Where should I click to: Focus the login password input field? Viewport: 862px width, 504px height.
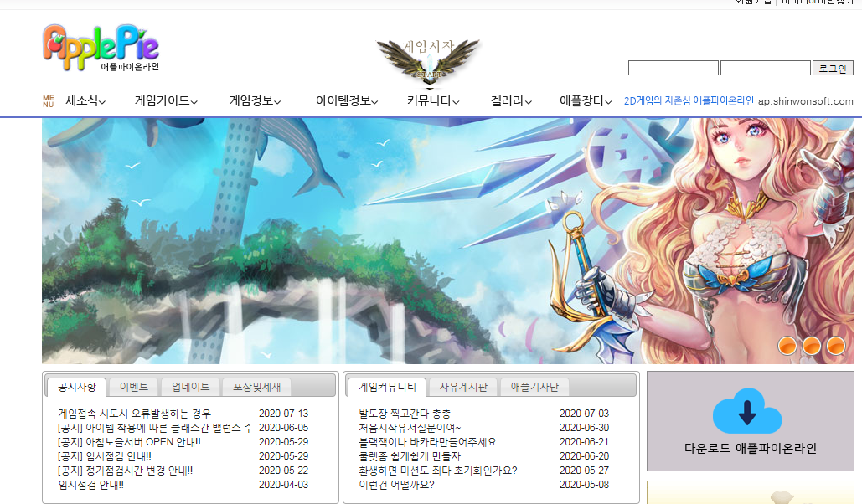click(x=766, y=68)
